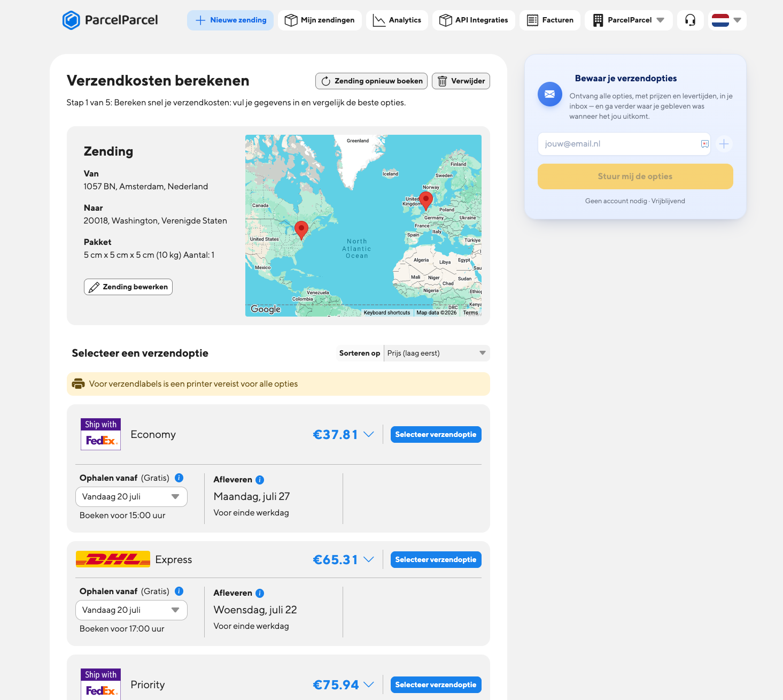Open Economy pickup date dropdown
This screenshot has width=783, height=700.
point(131,497)
